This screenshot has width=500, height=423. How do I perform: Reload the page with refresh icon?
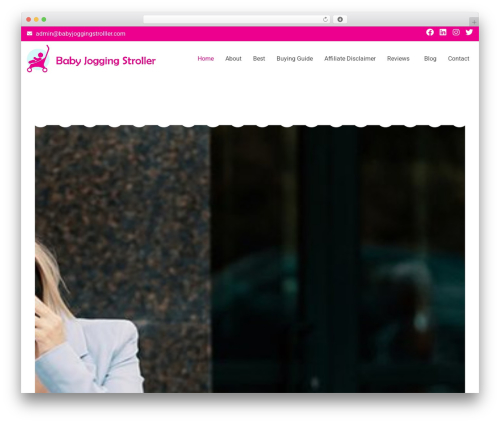[325, 19]
